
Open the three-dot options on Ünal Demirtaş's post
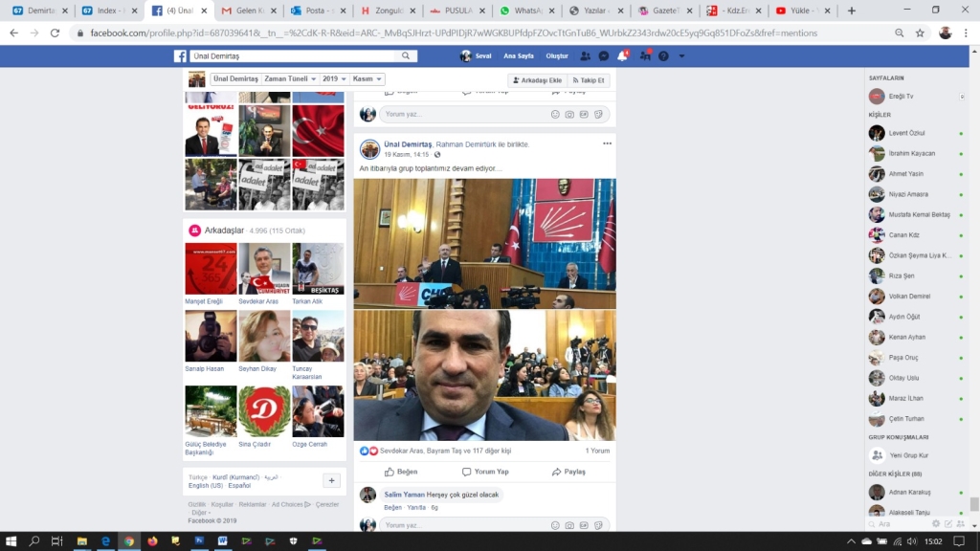point(607,143)
